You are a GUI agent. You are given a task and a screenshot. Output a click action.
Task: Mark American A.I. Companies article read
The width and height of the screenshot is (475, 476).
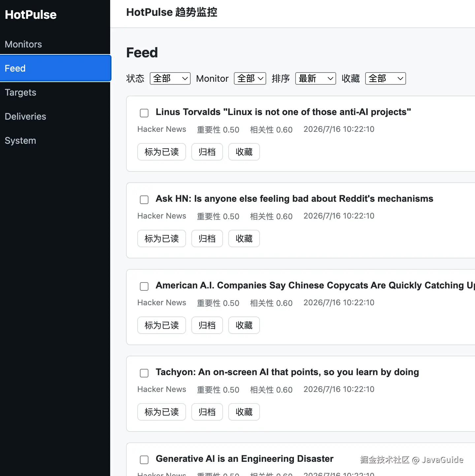(162, 325)
